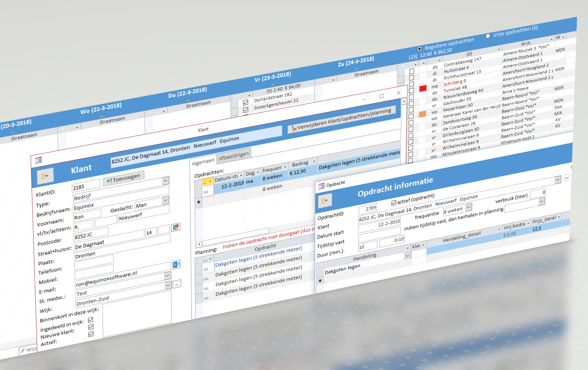Screen dimensions: 588x370
Task: Click the Outlook mail icon beside Mobiel field
Action: click(176, 264)
